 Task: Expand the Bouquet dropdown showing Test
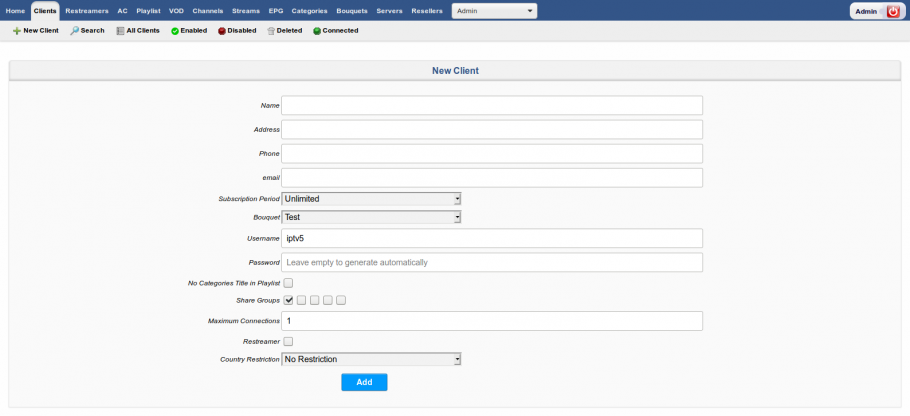click(371, 218)
